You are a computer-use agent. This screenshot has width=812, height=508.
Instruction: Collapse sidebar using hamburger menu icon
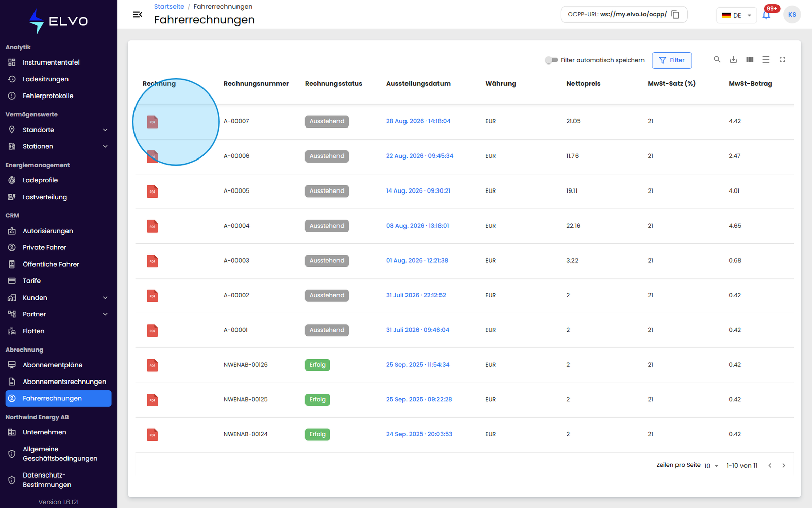click(x=137, y=15)
